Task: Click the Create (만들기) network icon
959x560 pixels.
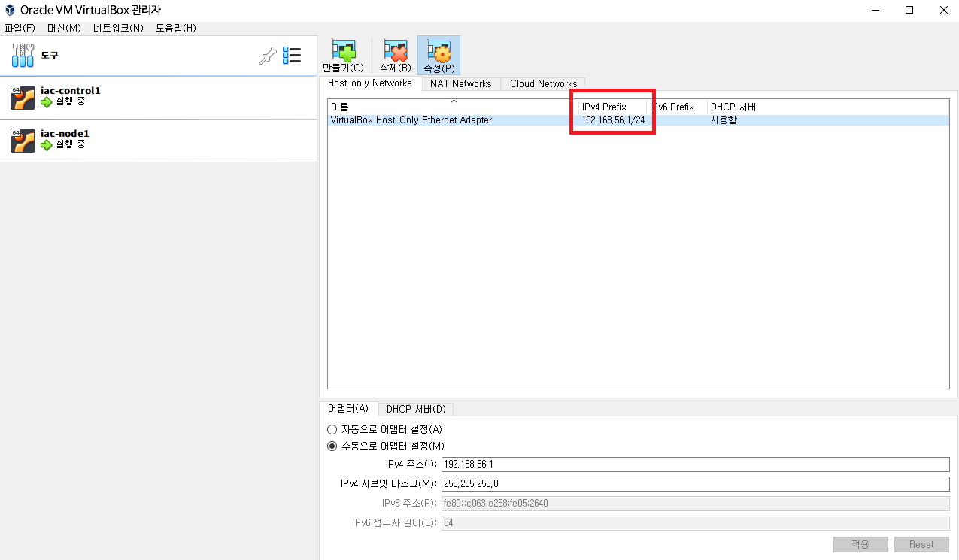Action: click(343, 50)
